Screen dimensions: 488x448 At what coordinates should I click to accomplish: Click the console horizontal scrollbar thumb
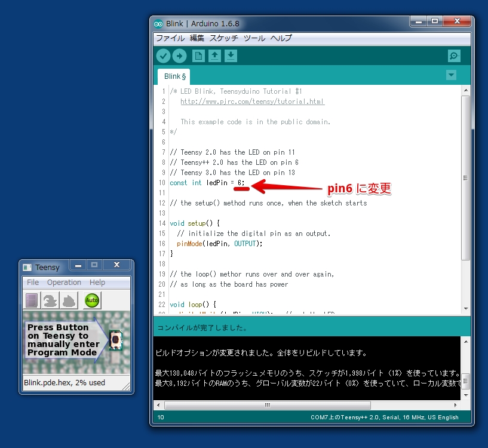(x=268, y=406)
